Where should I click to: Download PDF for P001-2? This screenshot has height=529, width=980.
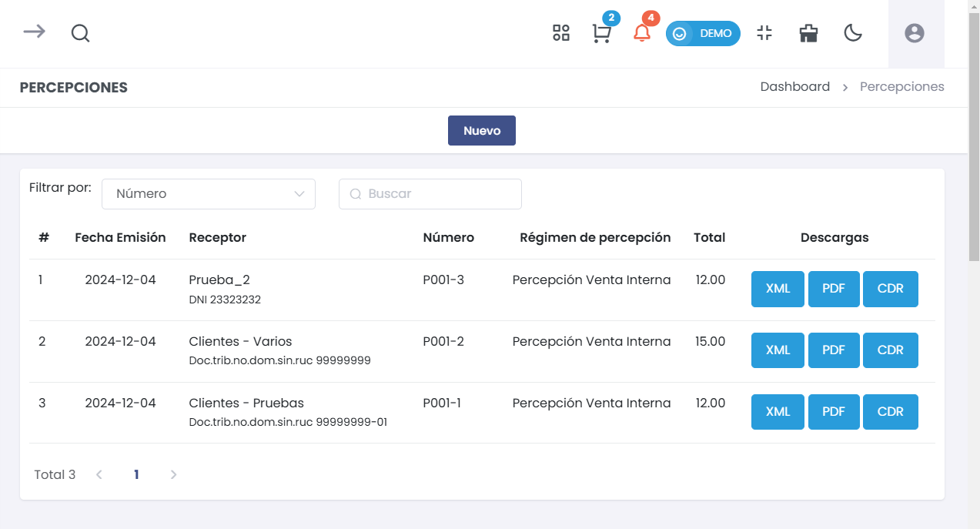pyautogui.click(x=833, y=350)
